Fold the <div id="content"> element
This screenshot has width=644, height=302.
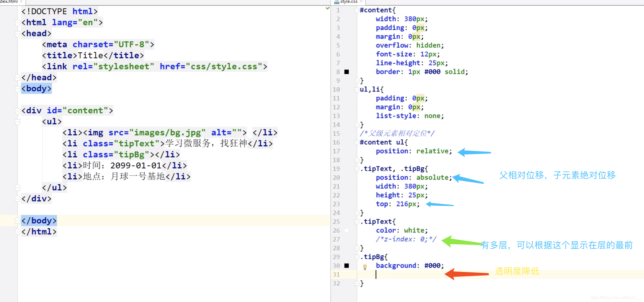pyautogui.click(x=18, y=111)
